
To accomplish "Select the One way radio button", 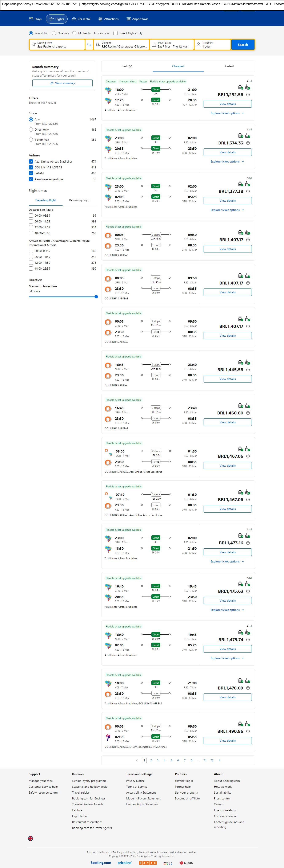I will [x=54, y=33].
